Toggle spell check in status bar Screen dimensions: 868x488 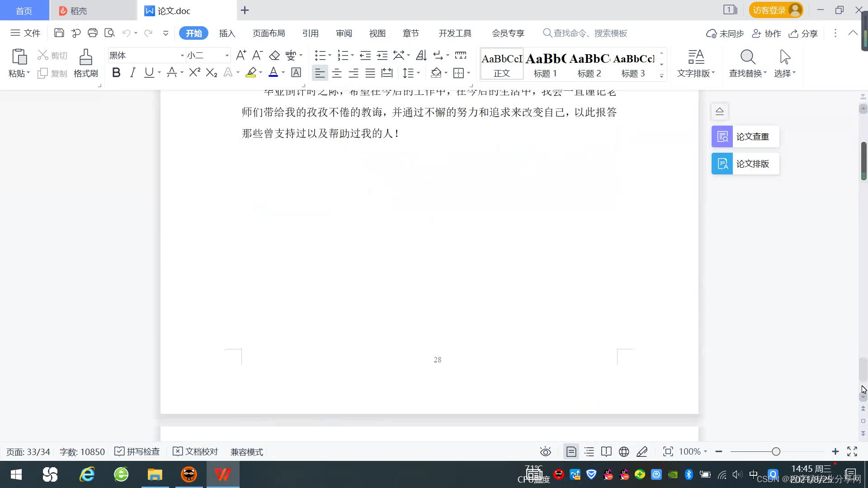(x=137, y=451)
